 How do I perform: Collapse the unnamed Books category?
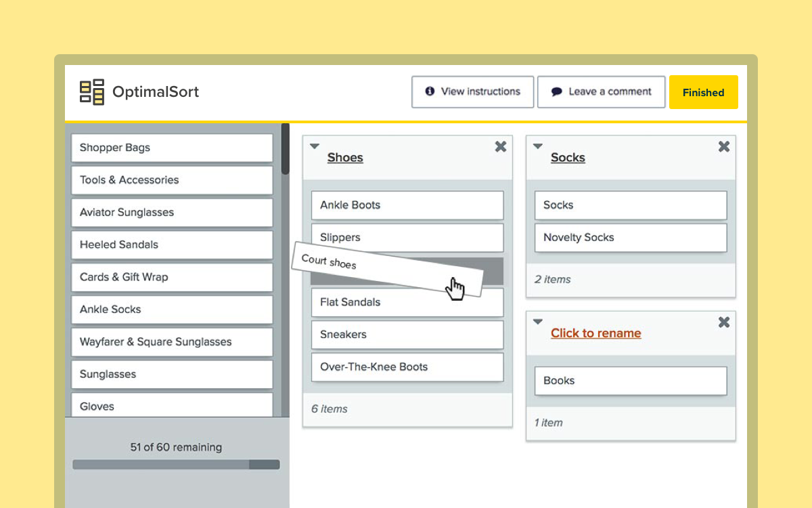pyautogui.click(x=537, y=321)
